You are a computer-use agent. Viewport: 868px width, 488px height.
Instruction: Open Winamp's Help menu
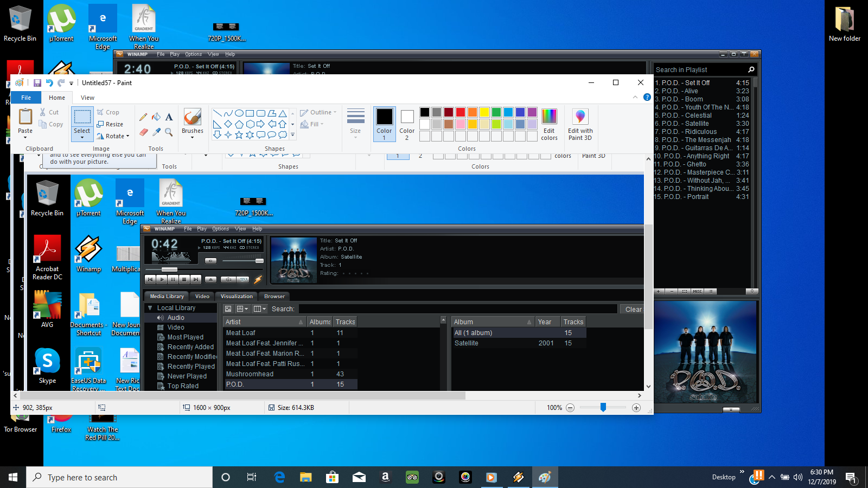(230, 54)
